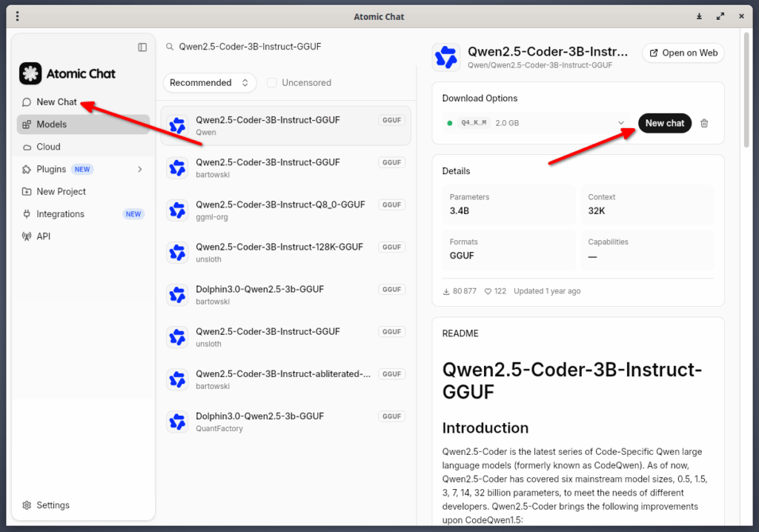Open the window's three-dot menu
This screenshot has width=759, height=532.
tap(18, 16)
